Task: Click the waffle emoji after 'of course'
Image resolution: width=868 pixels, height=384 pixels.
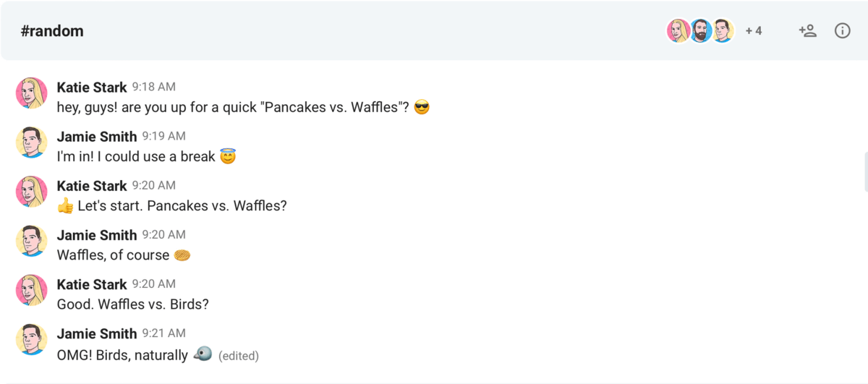Action: 182,255
